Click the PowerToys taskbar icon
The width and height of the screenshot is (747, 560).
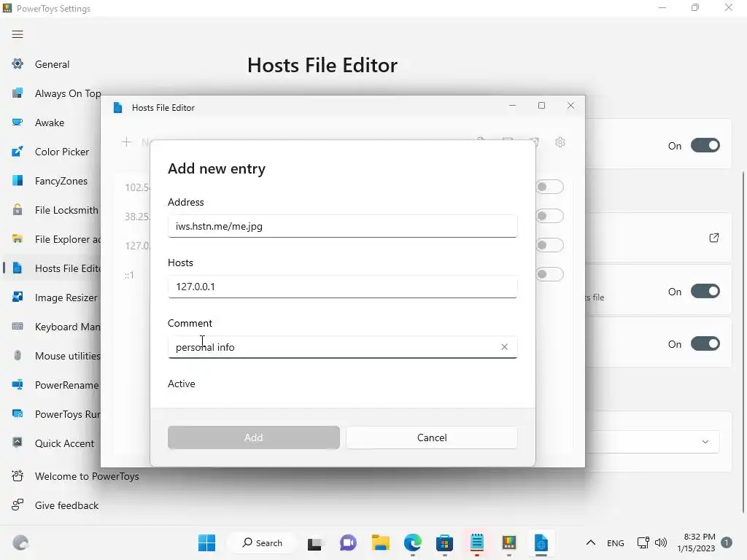click(x=508, y=542)
